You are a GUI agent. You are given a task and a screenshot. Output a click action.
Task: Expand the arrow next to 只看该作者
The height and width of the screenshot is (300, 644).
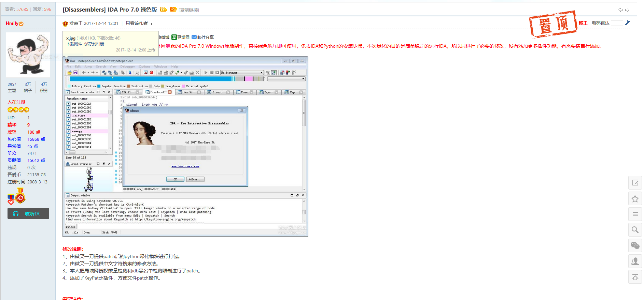pos(152,24)
